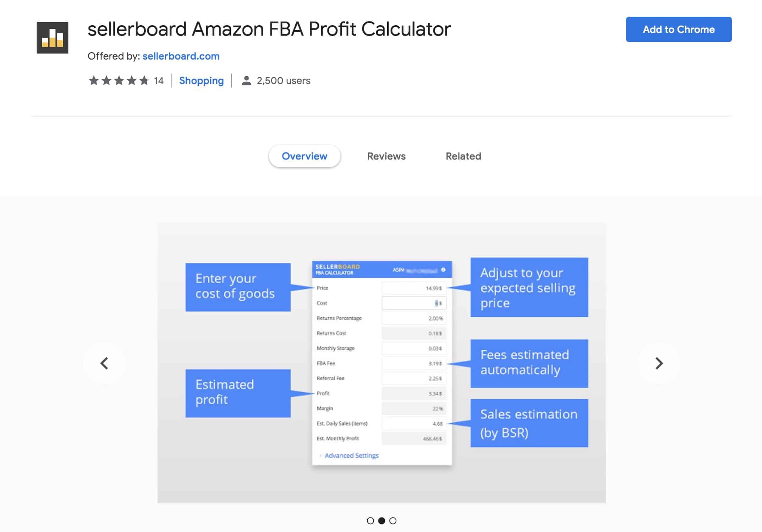Select the Overview tab
Viewport: 762px width, 532px height.
pos(304,156)
